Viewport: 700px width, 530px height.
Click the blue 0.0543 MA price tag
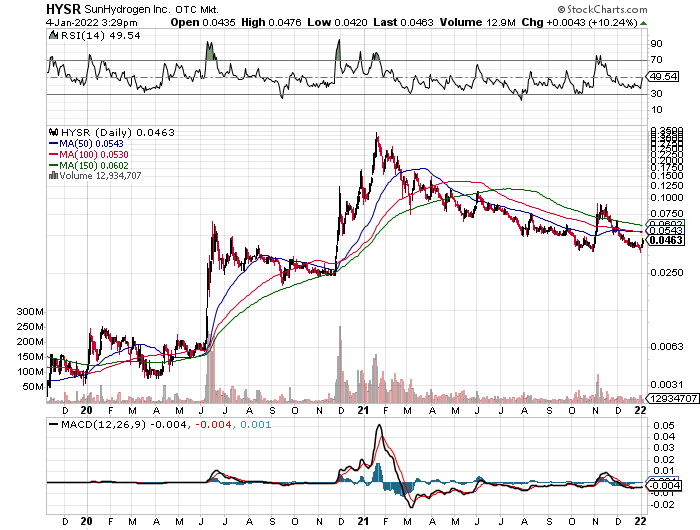(x=666, y=230)
